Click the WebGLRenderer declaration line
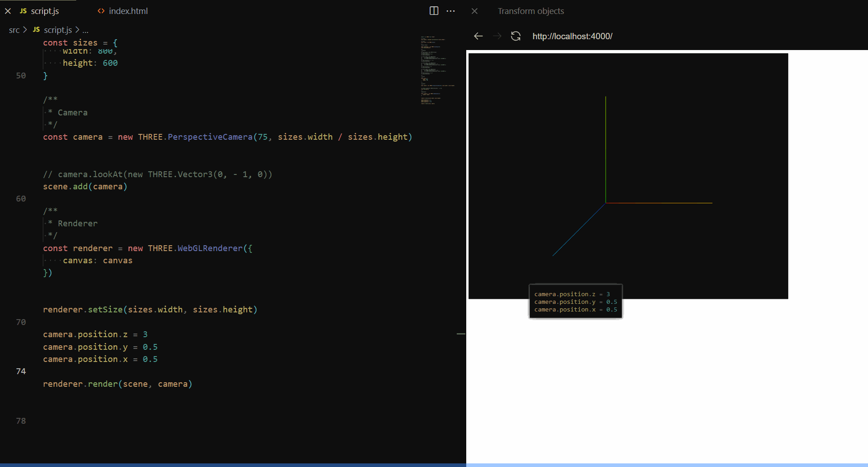Viewport: 868px width, 467px height. [148, 248]
